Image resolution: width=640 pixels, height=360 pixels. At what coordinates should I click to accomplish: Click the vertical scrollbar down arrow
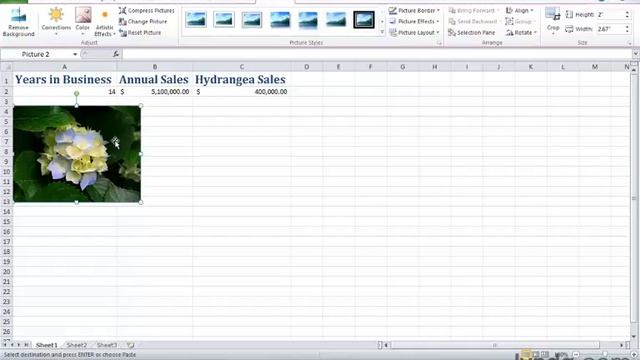pyautogui.click(x=634, y=337)
